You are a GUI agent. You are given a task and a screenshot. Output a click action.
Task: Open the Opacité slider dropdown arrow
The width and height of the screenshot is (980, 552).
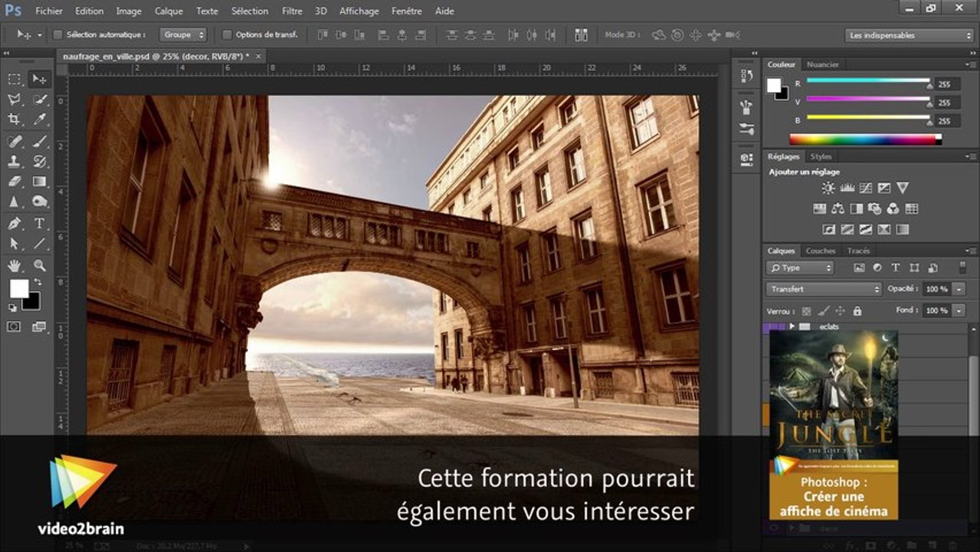(959, 289)
